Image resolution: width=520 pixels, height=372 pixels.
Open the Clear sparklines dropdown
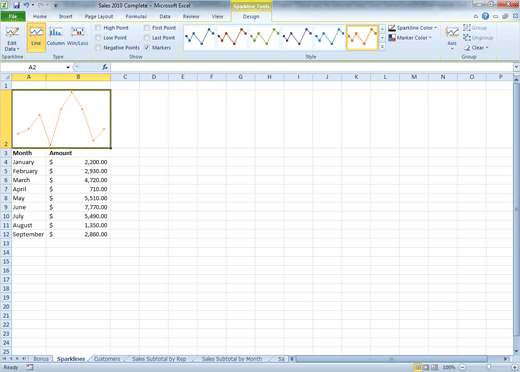476,48
